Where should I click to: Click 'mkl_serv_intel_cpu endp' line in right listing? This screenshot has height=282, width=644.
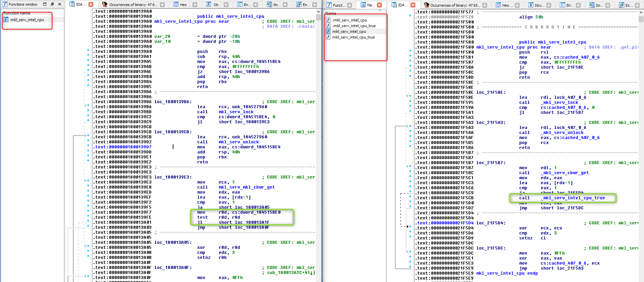(x=507, y=273)
